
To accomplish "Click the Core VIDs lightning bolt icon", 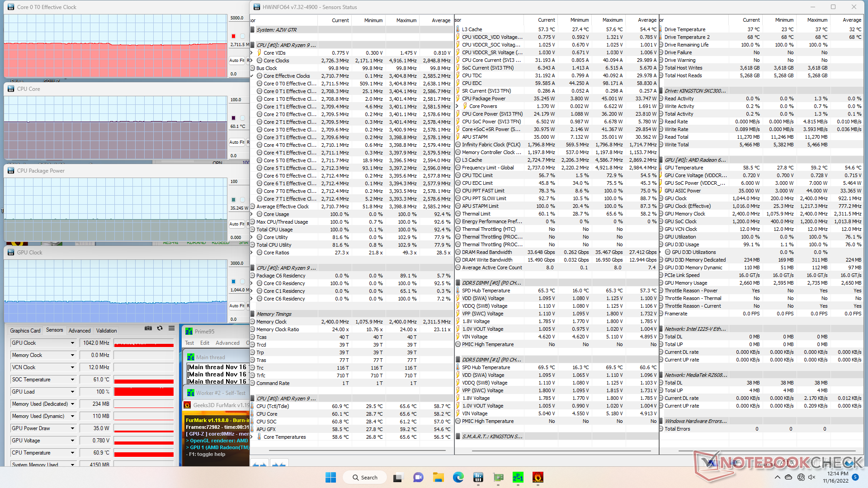I will click(259, 53).
